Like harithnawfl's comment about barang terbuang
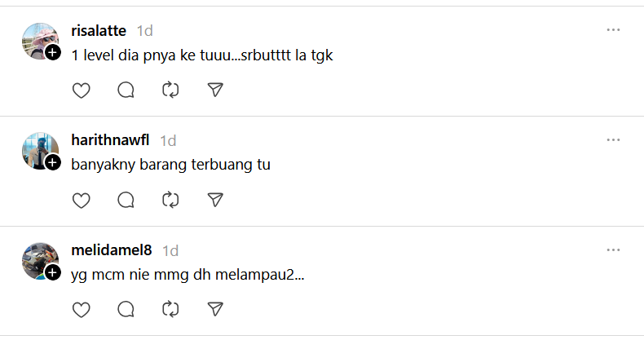The height and width of the screenshot is (340, 644). [81, 200]
